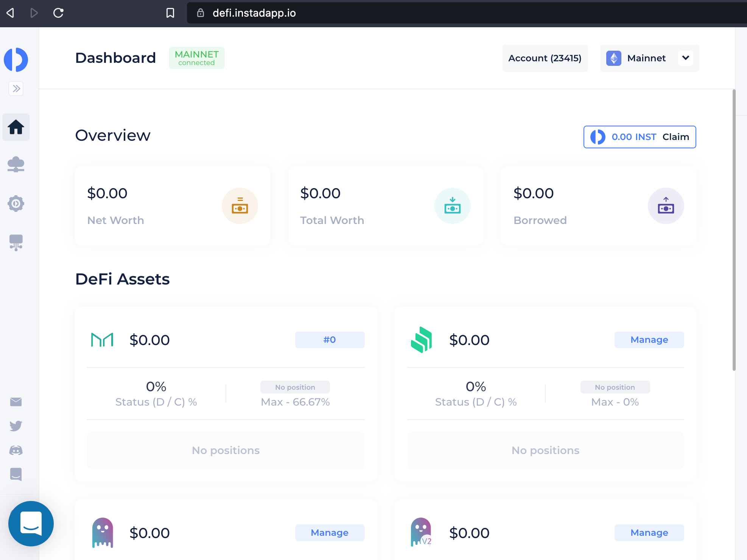Click the dropdown arrow beside Mainnet

(685, 58)
